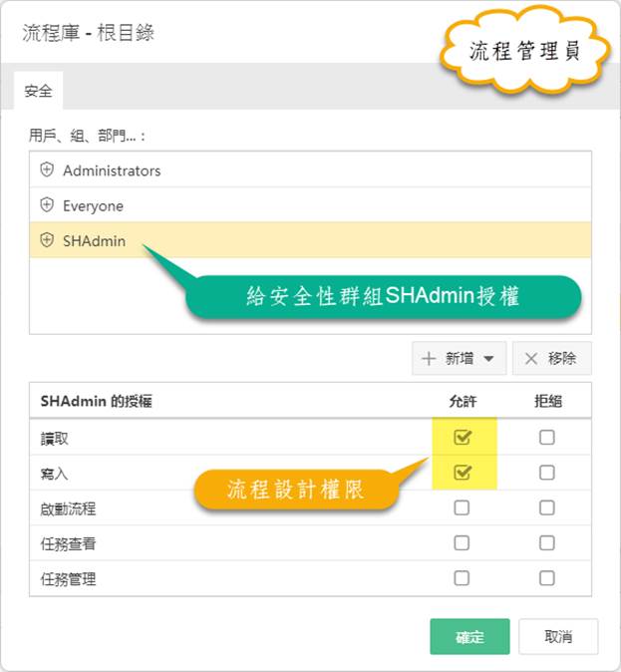Switch to the 安全 tab
Image resolution: width=621 pixels, height=672 pixels.
(38, 91)
